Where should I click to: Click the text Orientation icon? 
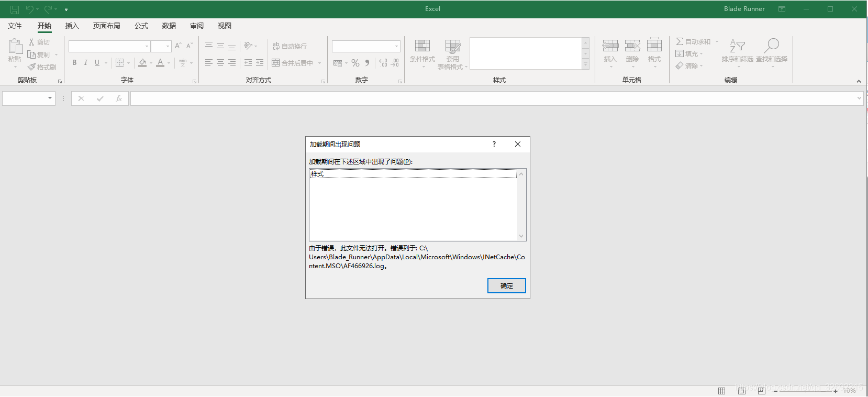pyautogui.click(x=248, y=46)
